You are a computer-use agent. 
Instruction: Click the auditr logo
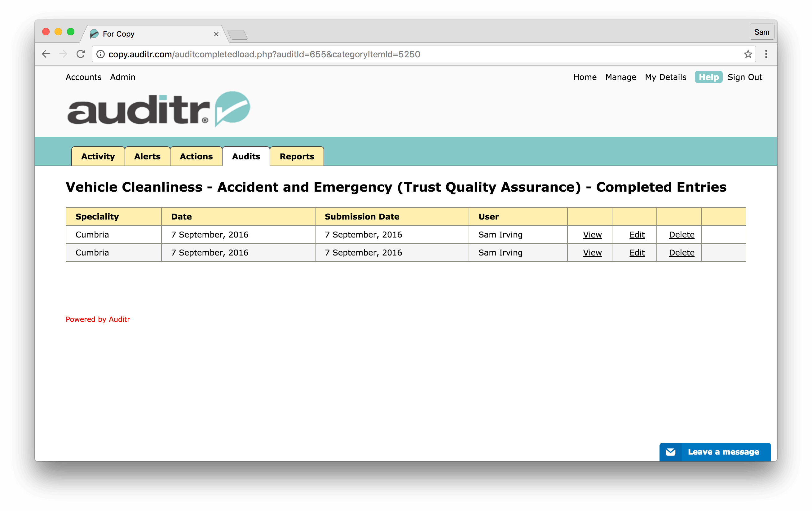click(x=158, y=109)
